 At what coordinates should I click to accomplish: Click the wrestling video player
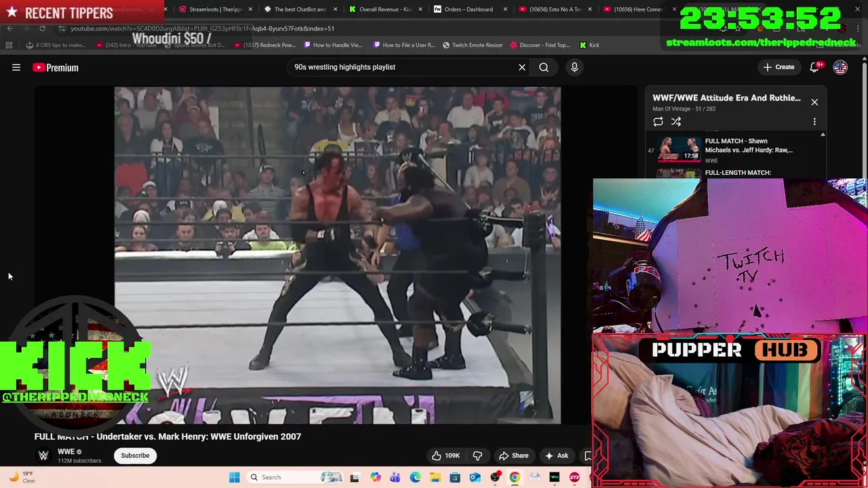pyautogui.click(x=338, y=255)
